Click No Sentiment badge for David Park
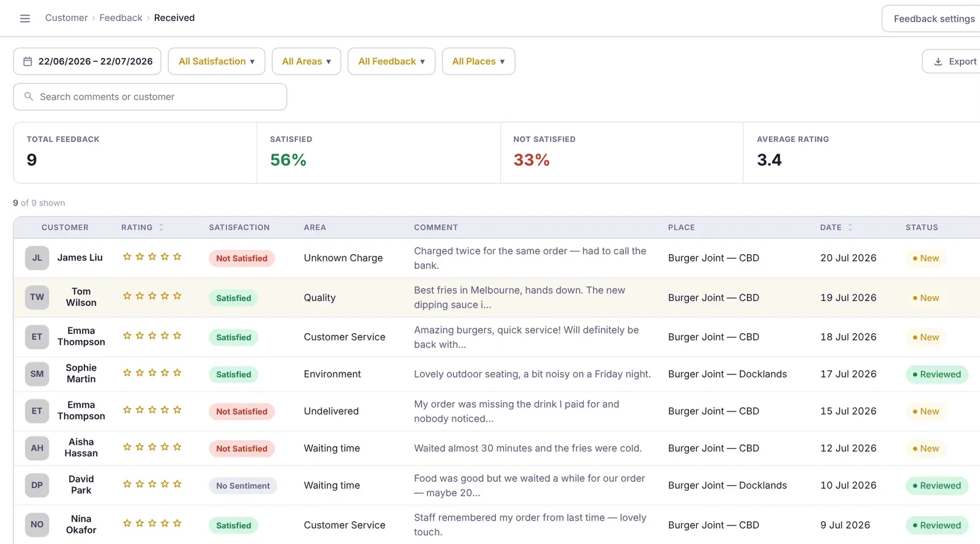 tap(243, 486)
